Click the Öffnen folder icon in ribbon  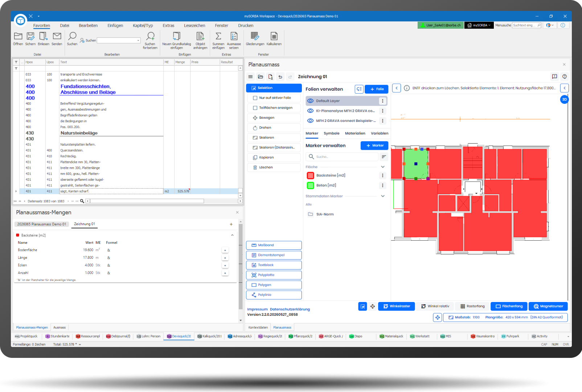tap(18, 36)
